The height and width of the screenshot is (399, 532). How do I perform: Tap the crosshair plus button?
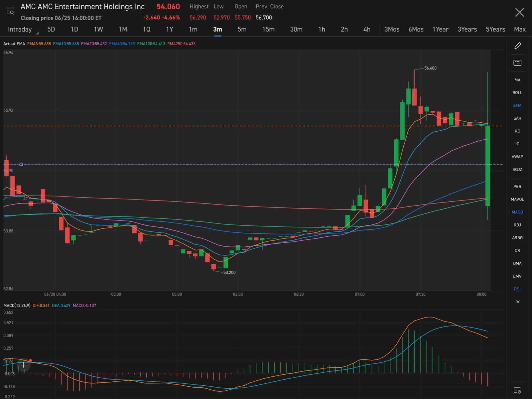point(24,365)
